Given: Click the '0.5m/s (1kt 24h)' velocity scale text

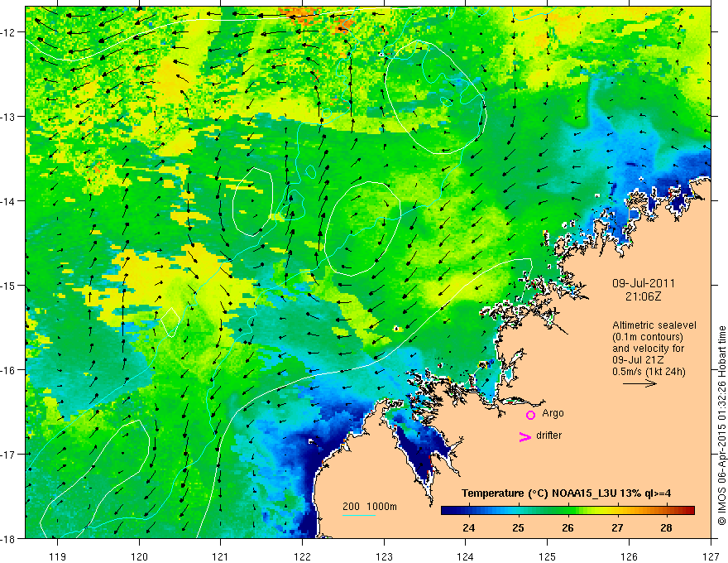Looking at the screenshot, I should (x=649, y=372).
